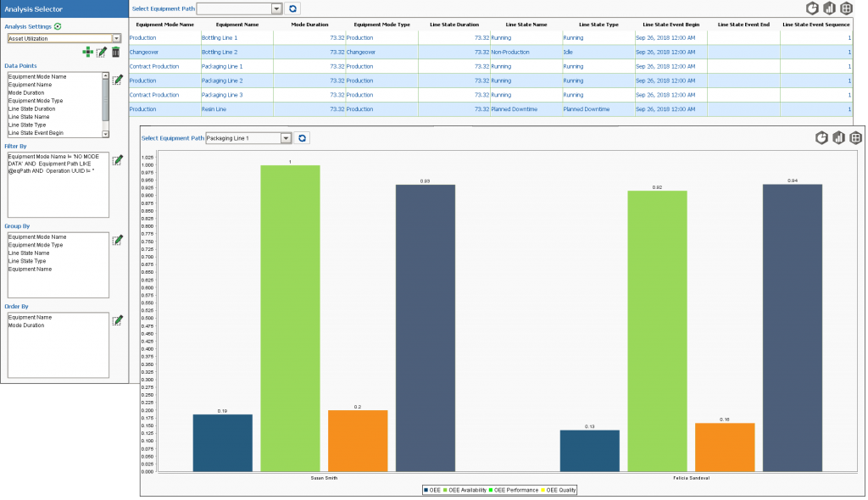Edit the Group By fields
Viewport: 868px width, 500px height.
(118, 239)
